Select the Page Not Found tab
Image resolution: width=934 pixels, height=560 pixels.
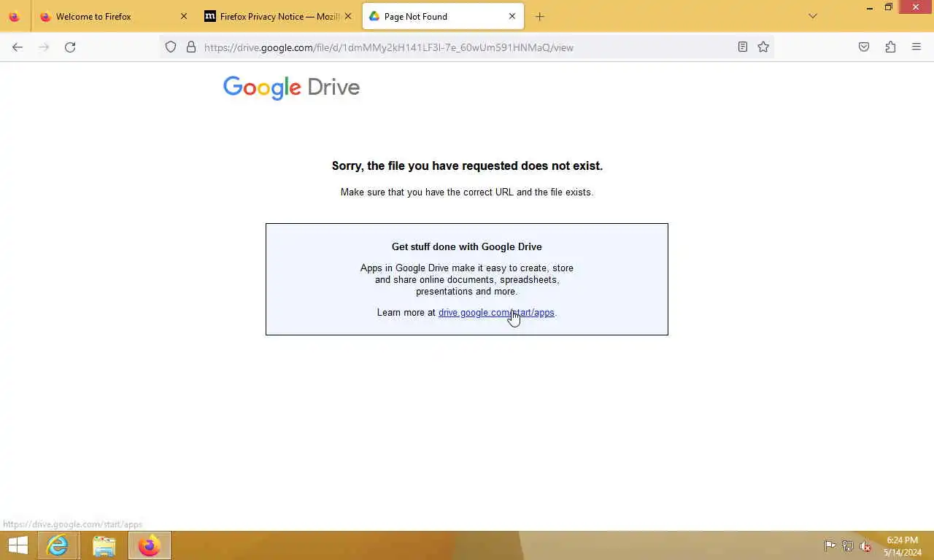[x=443, y=17]
